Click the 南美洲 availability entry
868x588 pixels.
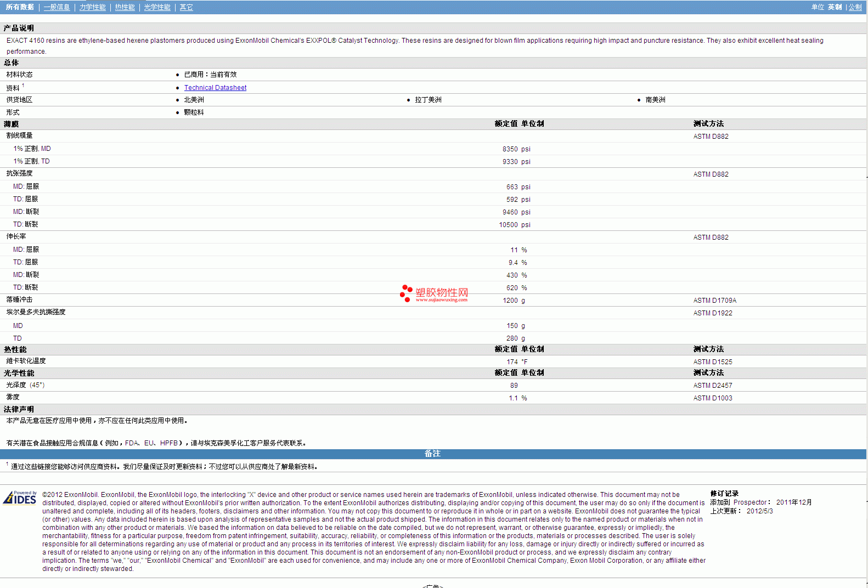[x=655, y=100]
